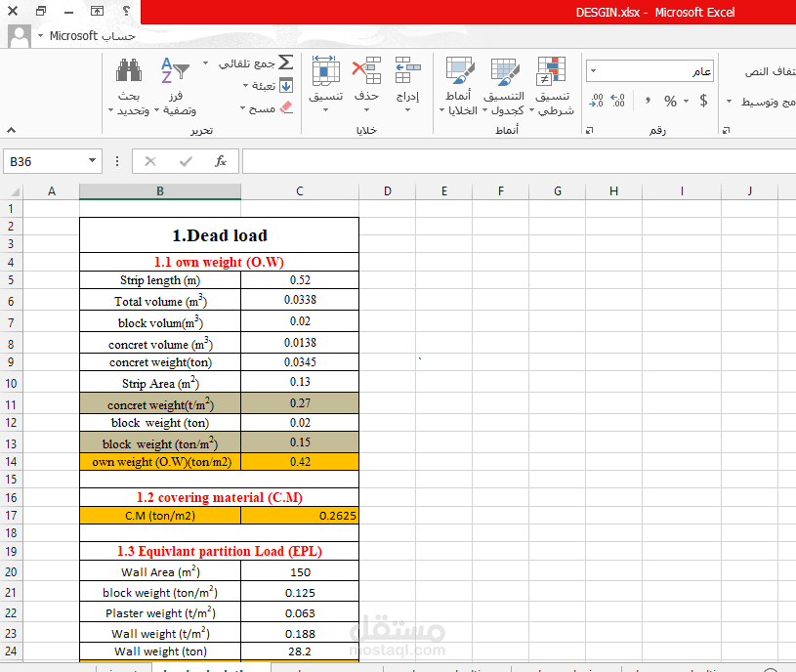
Task: Click Decrease Decimal icon
Action: point(596,101)
